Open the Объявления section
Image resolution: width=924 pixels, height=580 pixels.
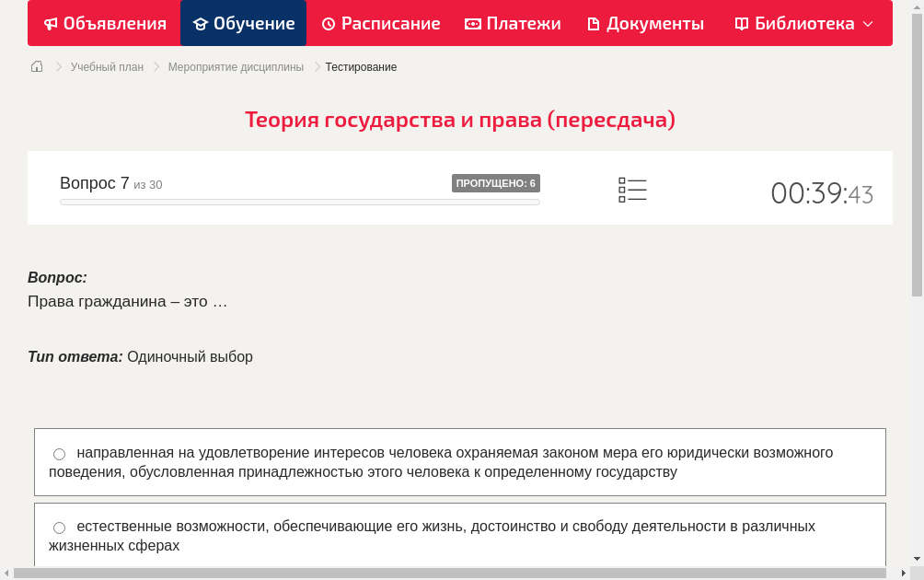tap(104, 23)
